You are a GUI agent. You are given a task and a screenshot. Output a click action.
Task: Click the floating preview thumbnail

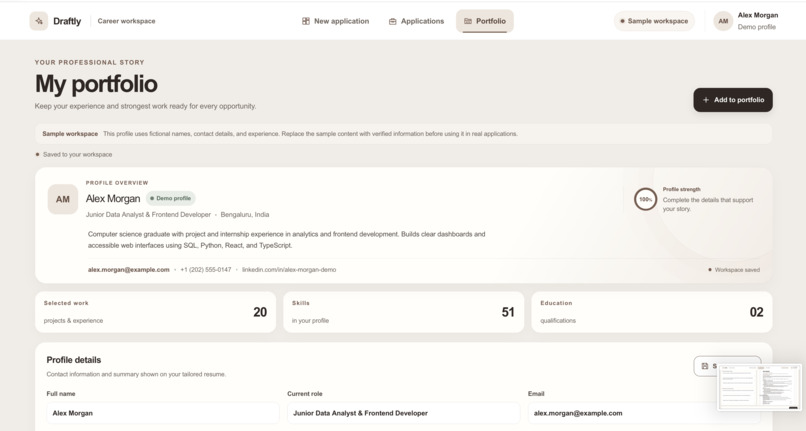pyautogui.click(x=759, y=387)
